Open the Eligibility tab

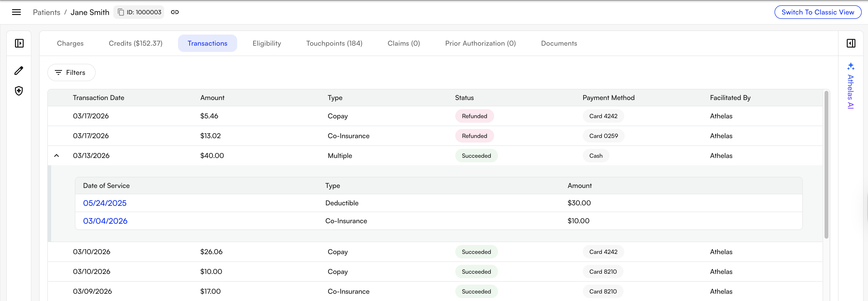tap(267, 43)
